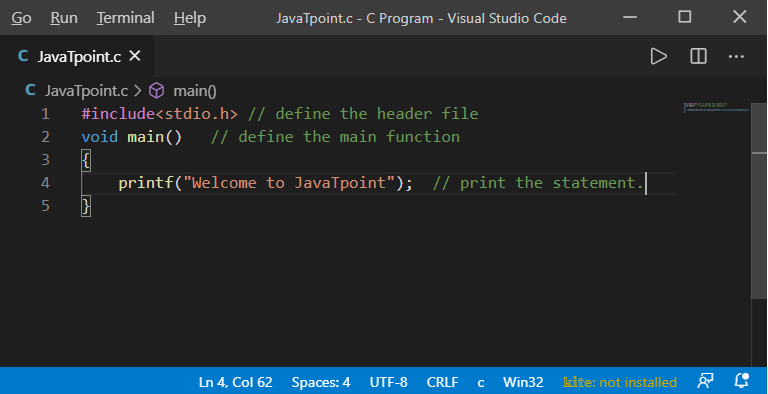Open the notifications bell
This screenshot has height=394, width=768.
tap(742, 381)
